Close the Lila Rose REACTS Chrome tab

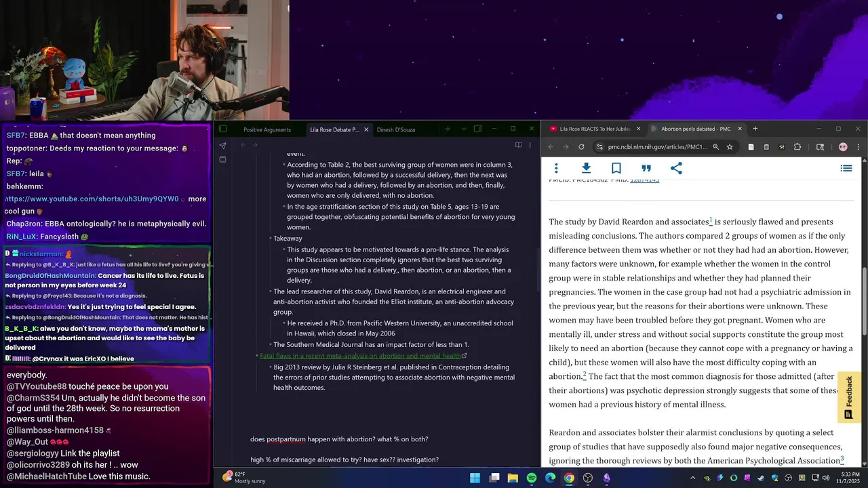pos(638,129)
